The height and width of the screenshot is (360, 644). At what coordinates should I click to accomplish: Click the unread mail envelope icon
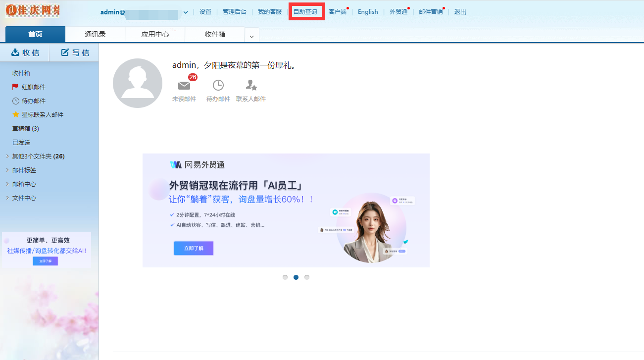(184, 85)
